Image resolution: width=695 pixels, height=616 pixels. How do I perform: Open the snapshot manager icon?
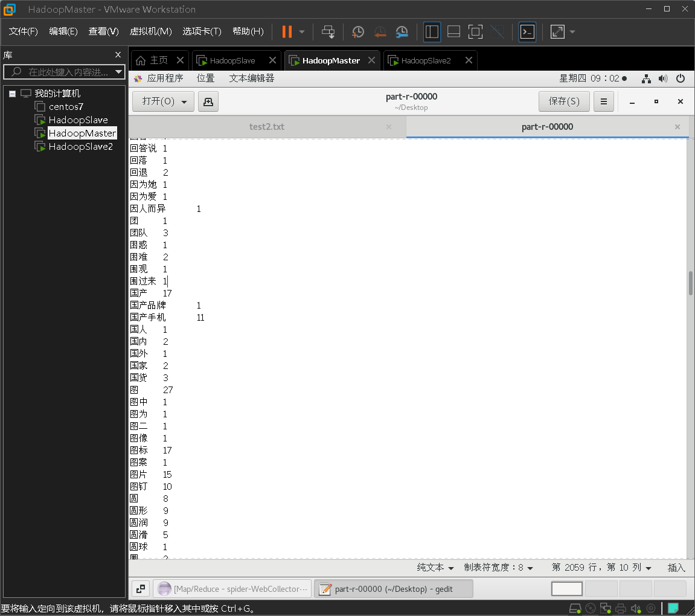click(402, 32)
